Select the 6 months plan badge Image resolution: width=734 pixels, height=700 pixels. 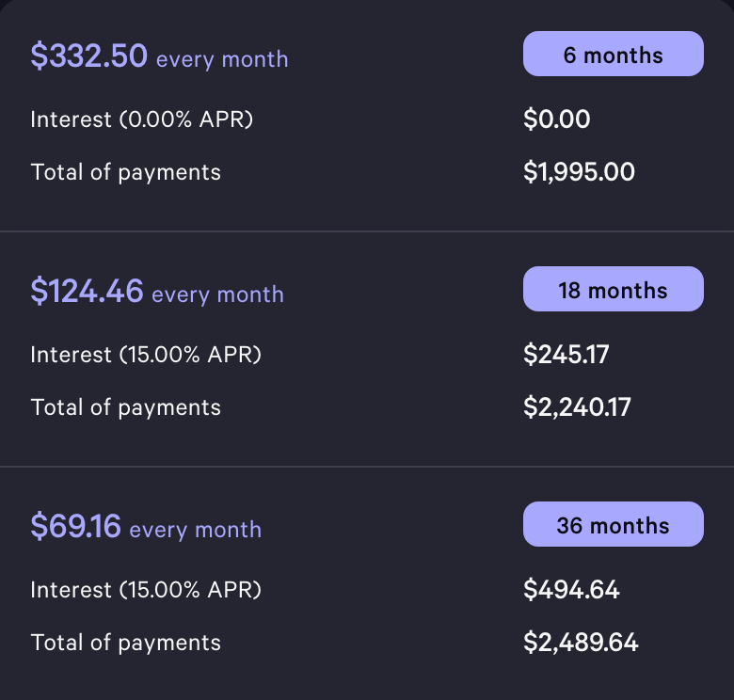pyautogui.click(x=613, y=55)
